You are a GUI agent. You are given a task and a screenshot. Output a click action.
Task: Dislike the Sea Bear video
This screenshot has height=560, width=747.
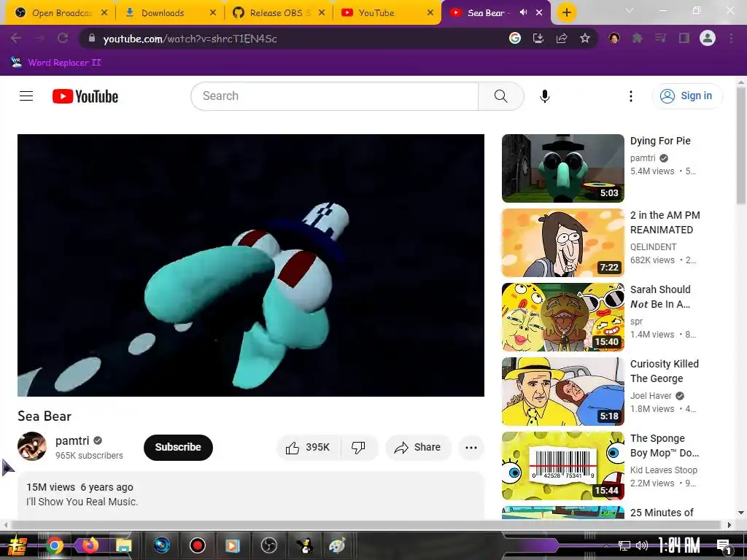(359, 448)
